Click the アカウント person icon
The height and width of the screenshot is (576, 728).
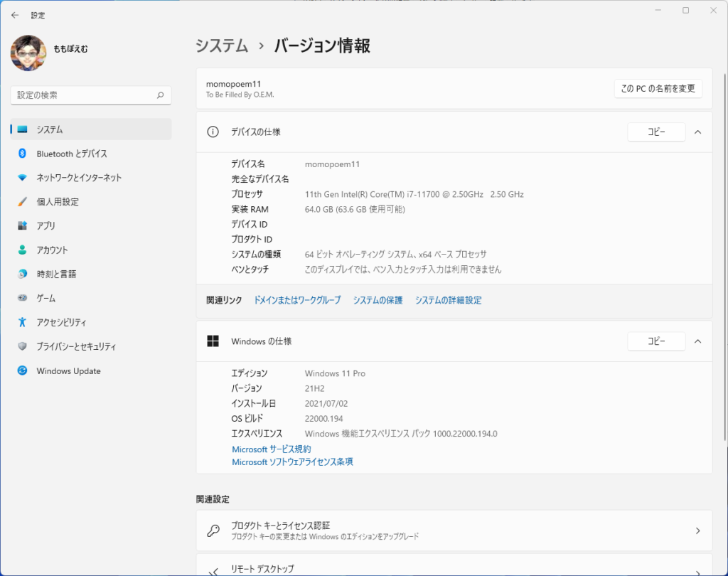pyautogui.click(x=22, y=250)
